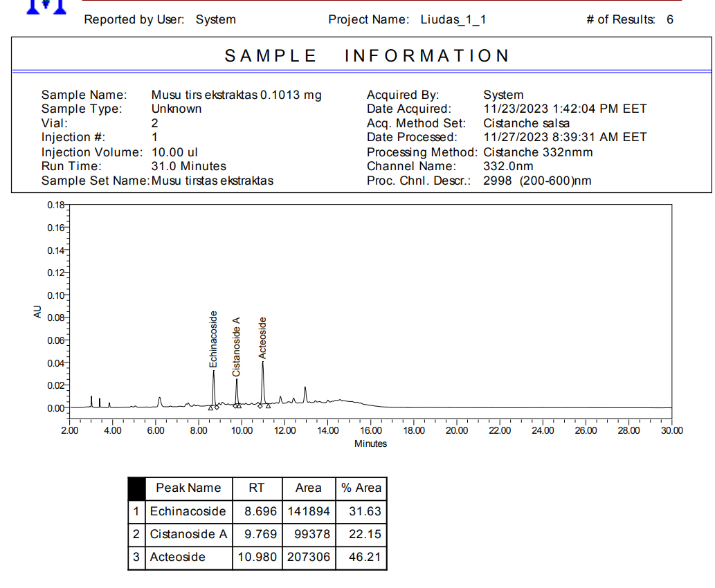715x588 pixels.
Task: Select the black corner cell of the peak table
Action: 137,488
